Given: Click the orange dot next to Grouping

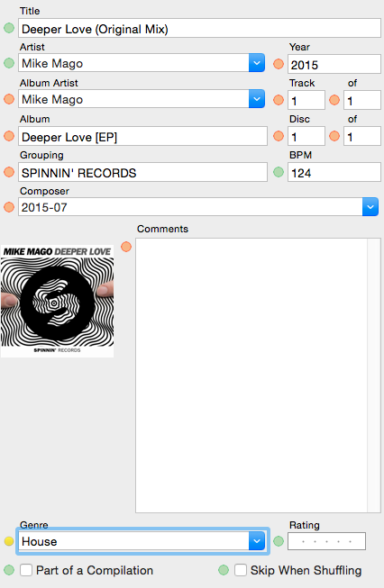Looking at the screenshot, I should point(9,172).
